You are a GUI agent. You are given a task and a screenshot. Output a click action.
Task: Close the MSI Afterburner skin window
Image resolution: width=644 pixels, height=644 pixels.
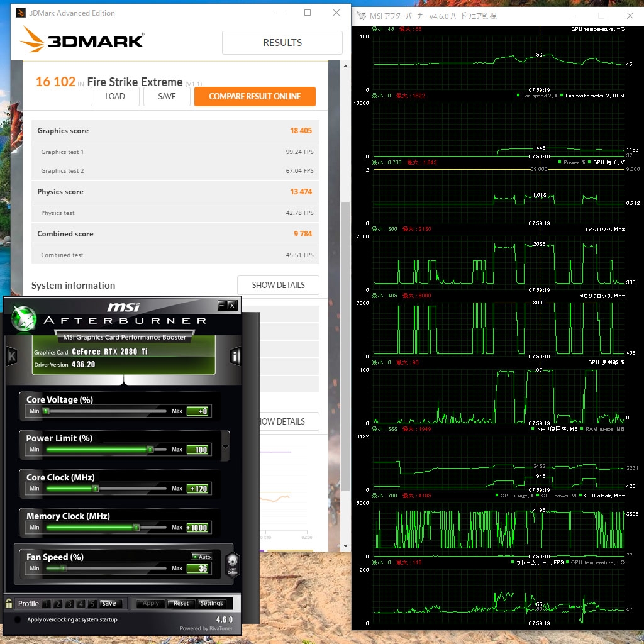(232, 305)
